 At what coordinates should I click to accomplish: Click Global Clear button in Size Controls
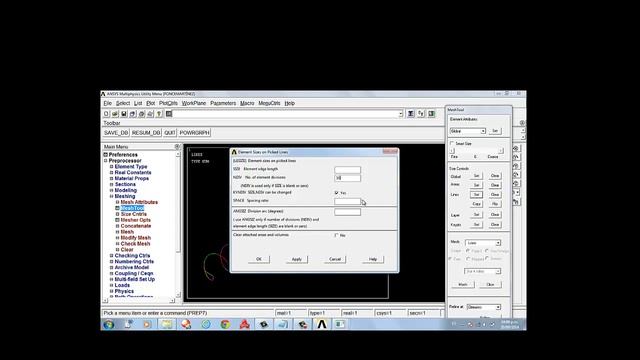tap(495, 176)
